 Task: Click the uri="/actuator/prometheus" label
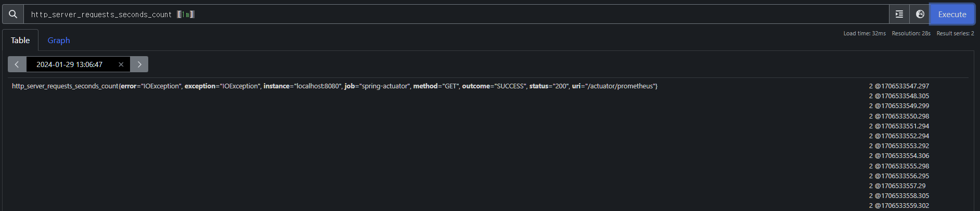(x=614, y=86)
